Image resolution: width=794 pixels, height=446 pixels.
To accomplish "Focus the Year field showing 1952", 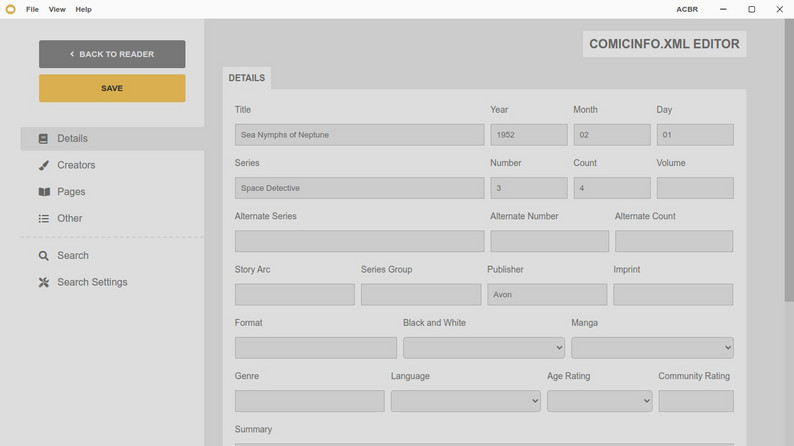I will (529, 135).
